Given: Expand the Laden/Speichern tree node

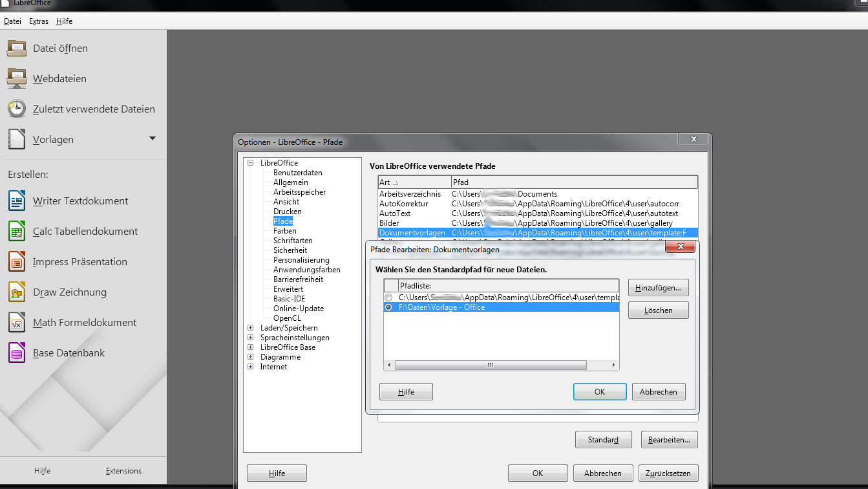Looking at the screenshot, I should click(251, 328).
